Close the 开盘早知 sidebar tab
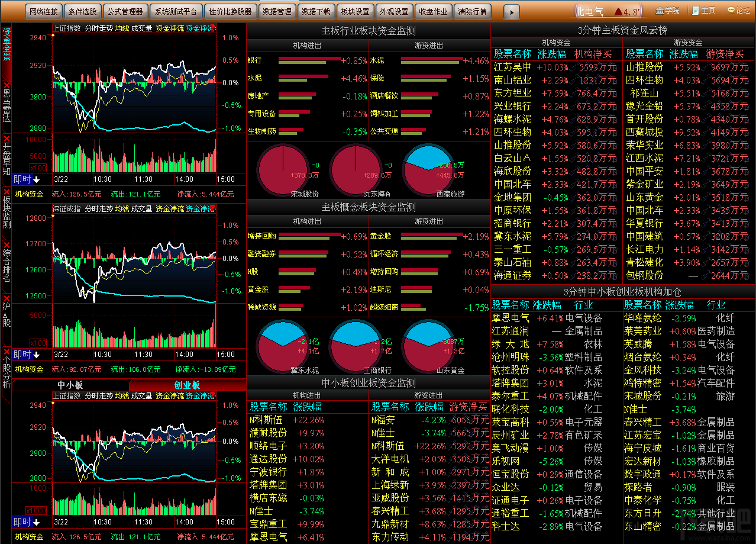This screenshot has height=544, width=756. [6, 138]
